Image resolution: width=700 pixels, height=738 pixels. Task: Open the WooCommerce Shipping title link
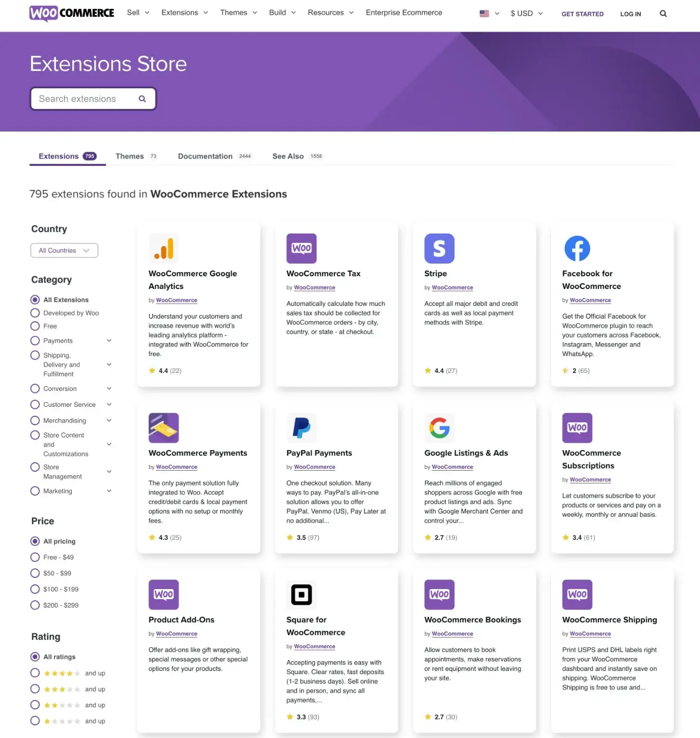(x=609, y=620)
